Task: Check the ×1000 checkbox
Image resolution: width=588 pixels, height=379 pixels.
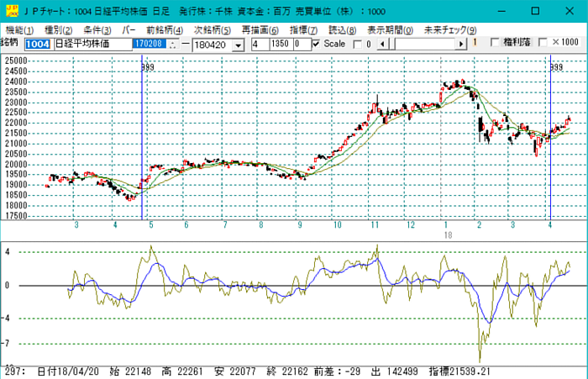Action: (543, 43)
